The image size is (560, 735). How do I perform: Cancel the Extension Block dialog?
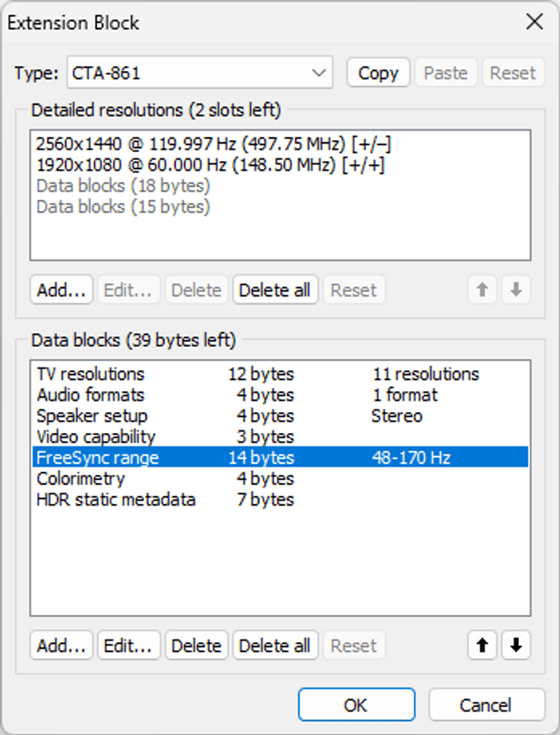[483, 704]
